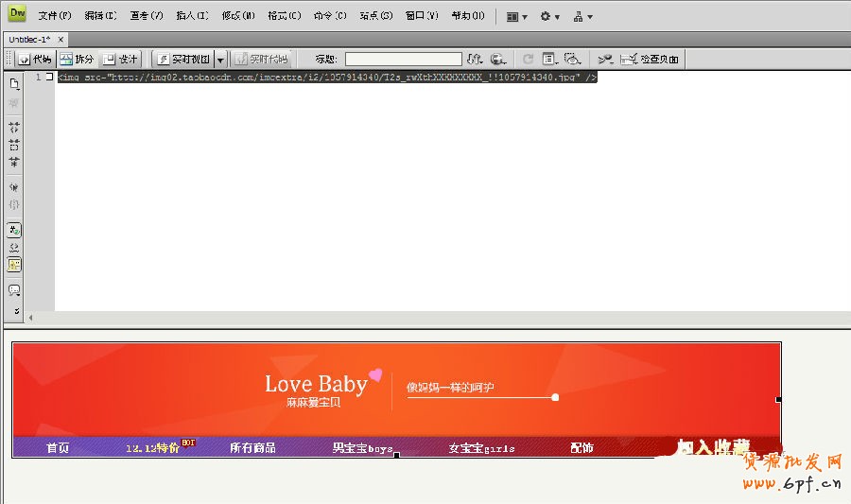Open the Site management dropdown icon
This screenshot has width=851, height=504.
tap(582, 17)
